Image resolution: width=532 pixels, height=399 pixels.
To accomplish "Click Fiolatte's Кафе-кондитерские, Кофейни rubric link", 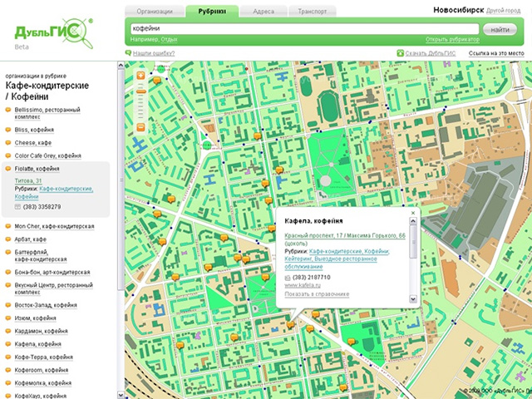I will [x=54, y=193].
